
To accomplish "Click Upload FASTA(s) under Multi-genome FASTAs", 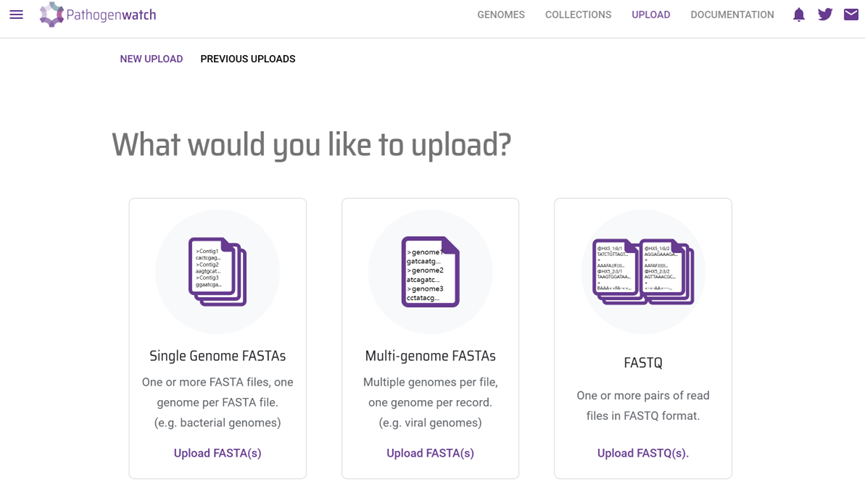I will pyautogui.click(x=430, y=453).
